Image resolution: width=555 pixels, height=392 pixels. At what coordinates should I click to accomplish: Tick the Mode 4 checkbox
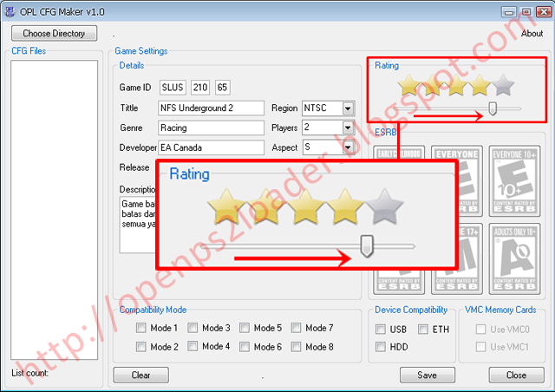pyautogui.click(x=193, y=346)
